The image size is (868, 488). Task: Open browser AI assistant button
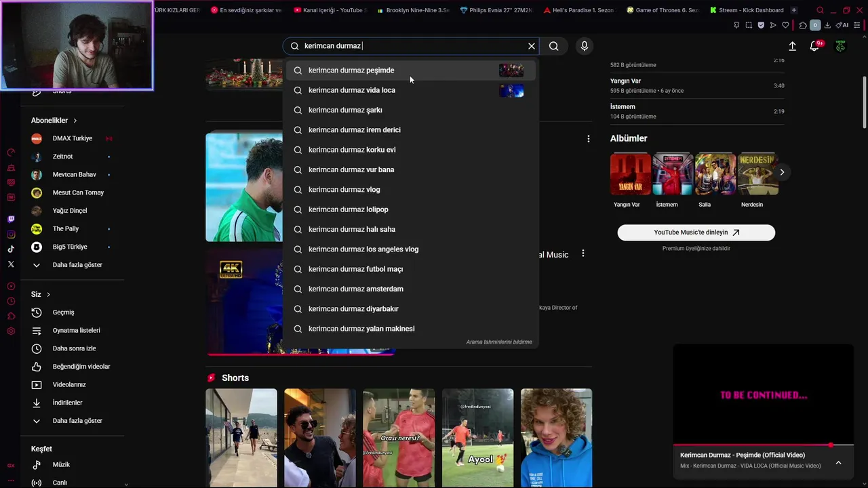(x=843, y=25)
